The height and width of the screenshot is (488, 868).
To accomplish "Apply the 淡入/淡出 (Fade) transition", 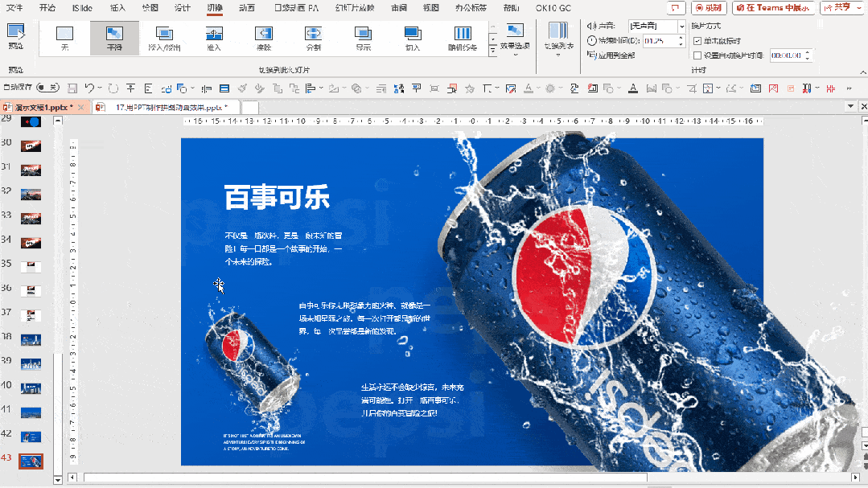I will coord(164,38).
